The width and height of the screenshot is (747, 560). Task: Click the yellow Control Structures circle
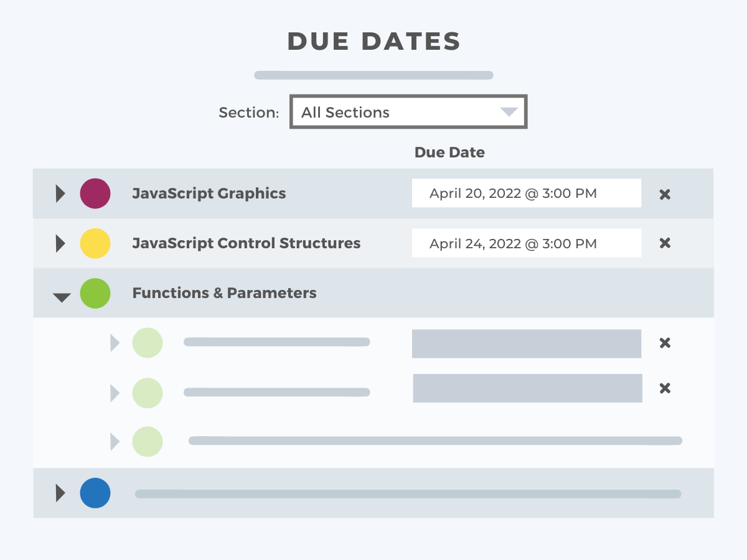click(95, 243)
